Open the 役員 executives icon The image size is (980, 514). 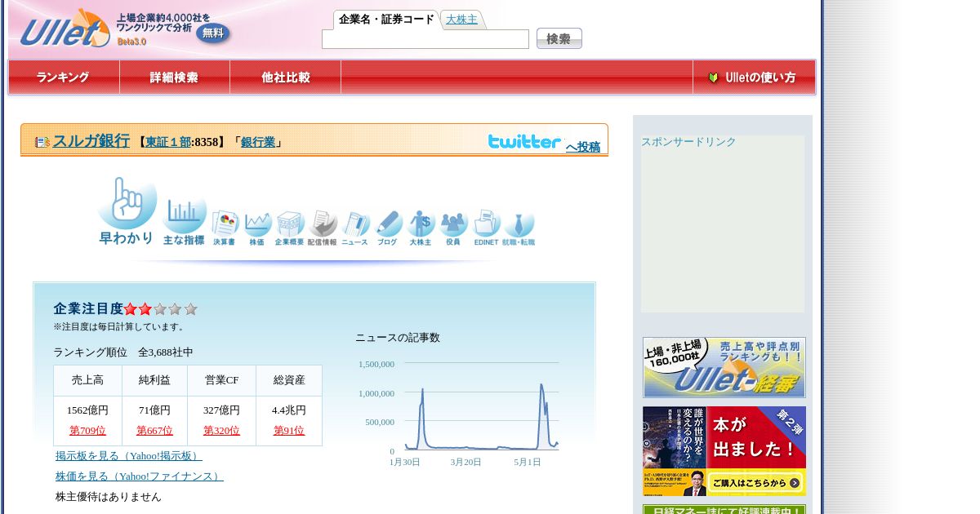pyautogui.click(x=453, y=228)
